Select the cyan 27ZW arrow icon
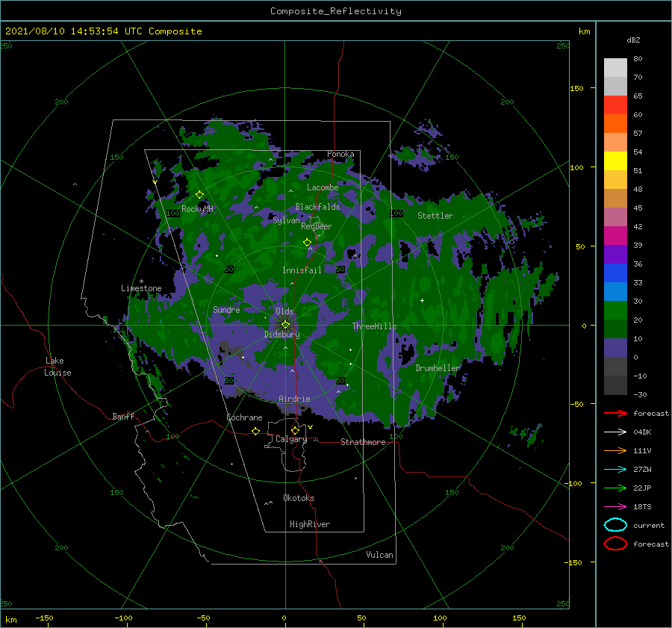Image resolution: width=672 pixels, height=628 pixels. (x=615, y=470)
